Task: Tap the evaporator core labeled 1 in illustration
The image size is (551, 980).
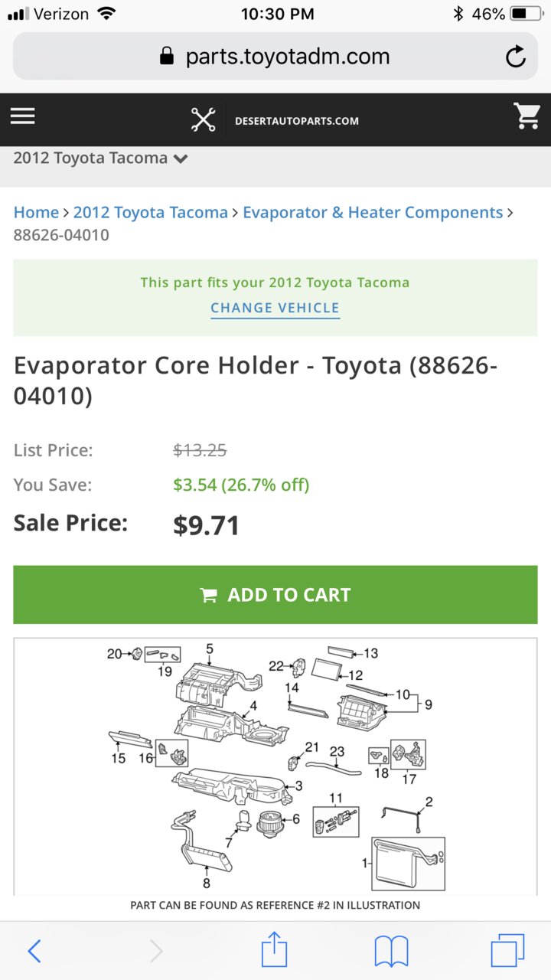Action: [x=406, y=864]
